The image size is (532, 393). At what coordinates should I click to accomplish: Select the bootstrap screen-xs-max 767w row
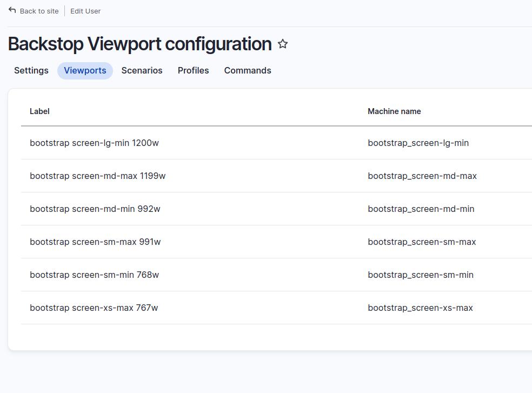pyautogui.click(x=94, y=308)
